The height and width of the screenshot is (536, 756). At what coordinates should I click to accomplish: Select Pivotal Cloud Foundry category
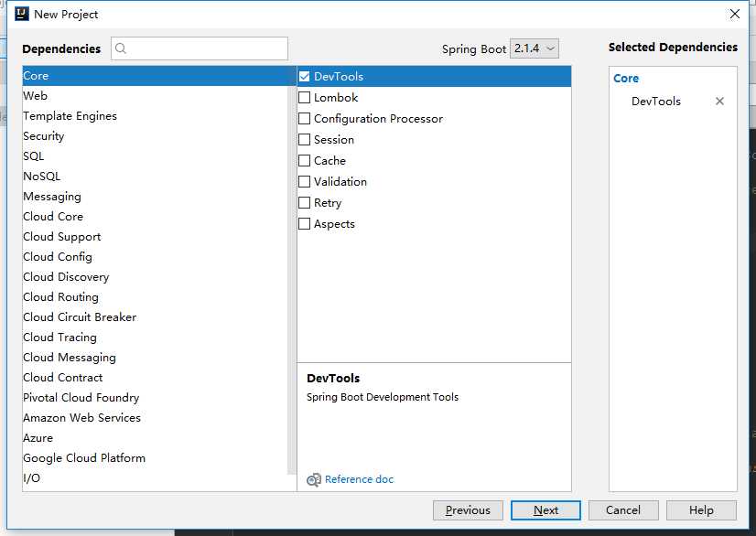click(x=155, y=398)
